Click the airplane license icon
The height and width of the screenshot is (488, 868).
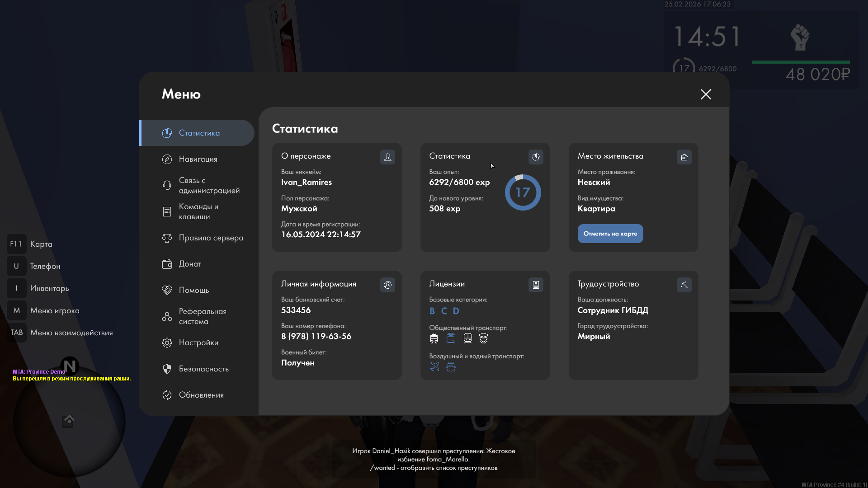(434, 366)
